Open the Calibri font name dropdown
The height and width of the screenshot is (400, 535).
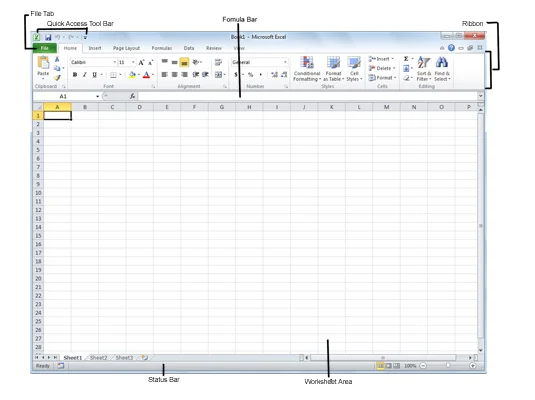pos(115,62)
